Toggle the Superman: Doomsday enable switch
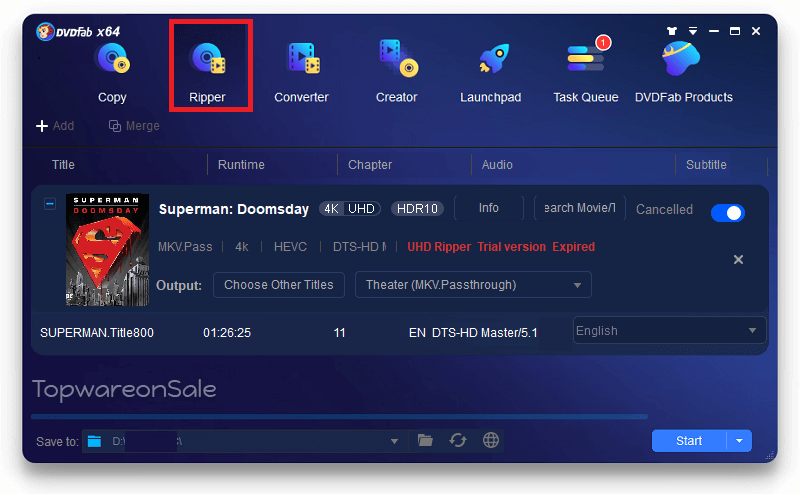The height and width of the screenshot is (494, 800). [x=728, y=213]
